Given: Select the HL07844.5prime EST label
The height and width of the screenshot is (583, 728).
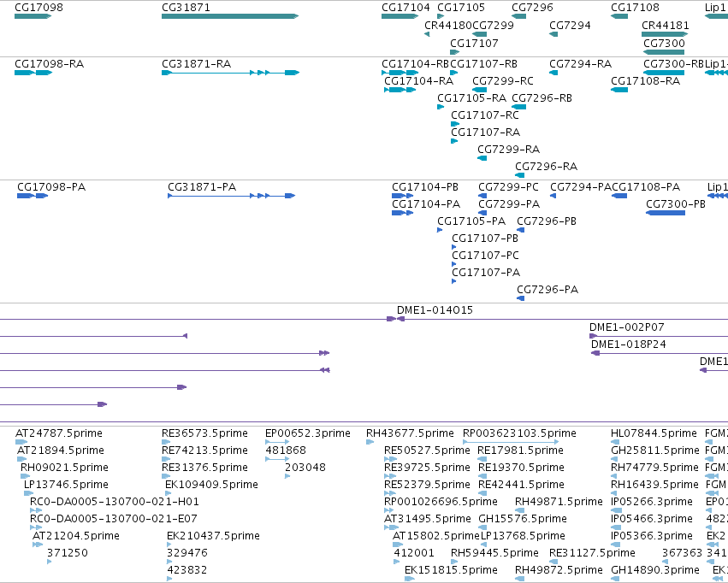Looking at the screenshot, I should coord(654,433).
